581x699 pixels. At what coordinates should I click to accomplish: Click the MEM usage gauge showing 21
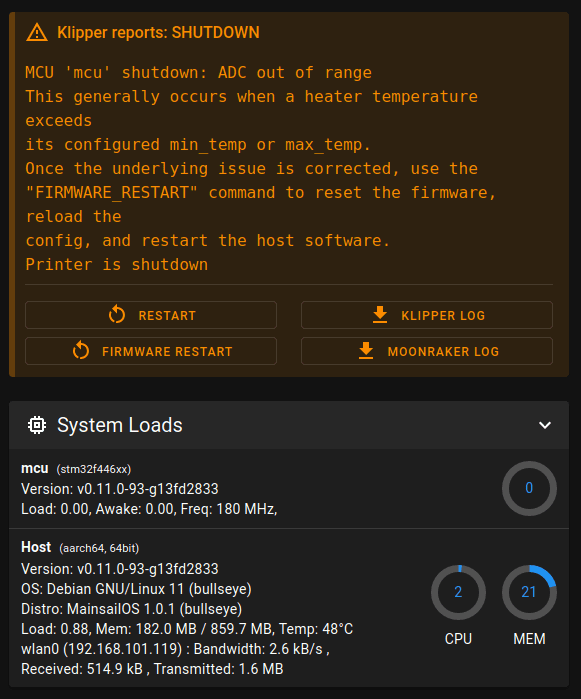point(529,592)
